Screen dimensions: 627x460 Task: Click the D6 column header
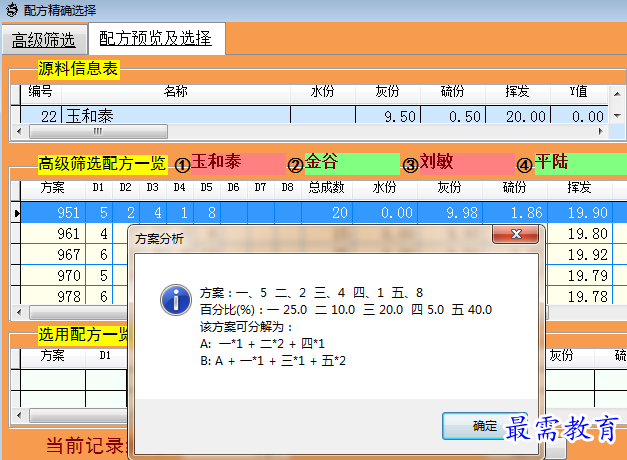point(234,188)
